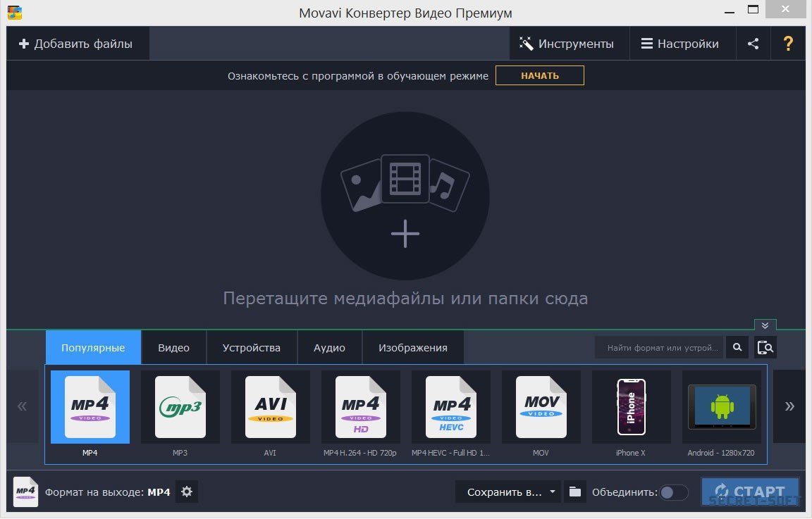Screen dimensions: 812x519
Task: Switch to the Видео tab
Action: pyautogui.click(x=173, y=348)
